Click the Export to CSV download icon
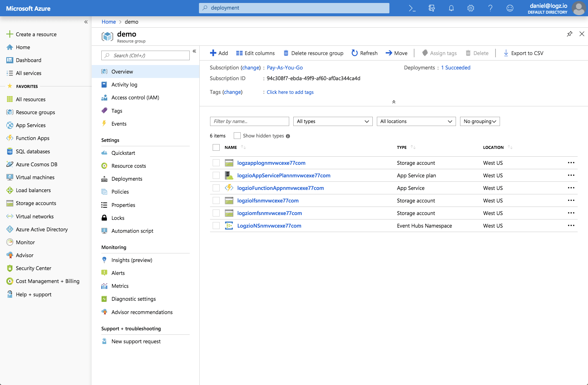This screenshot has width=588, height=385. pos(506,53)
